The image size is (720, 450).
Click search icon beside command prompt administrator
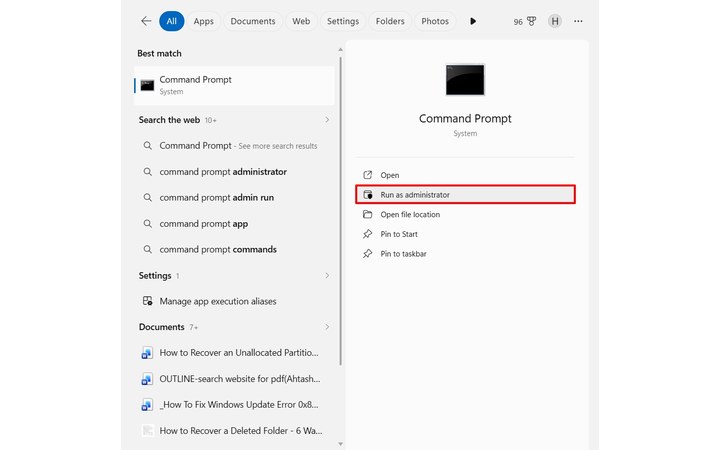[147, 172]
